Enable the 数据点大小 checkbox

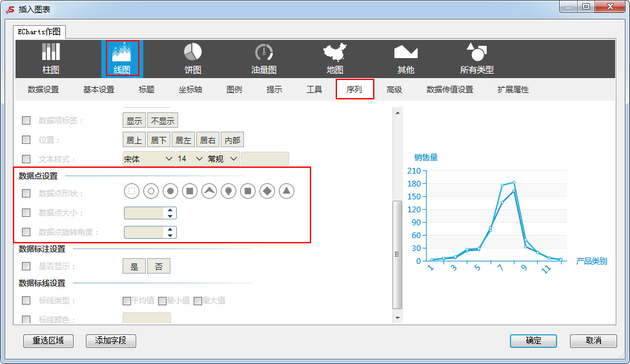[x=26, y=212]
